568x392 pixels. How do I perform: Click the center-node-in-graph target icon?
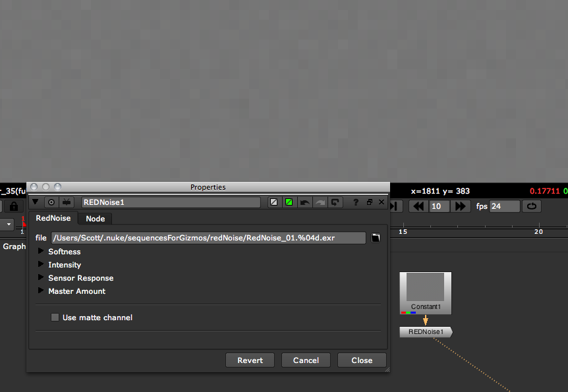pyautogui.click(x=51, y=202)
